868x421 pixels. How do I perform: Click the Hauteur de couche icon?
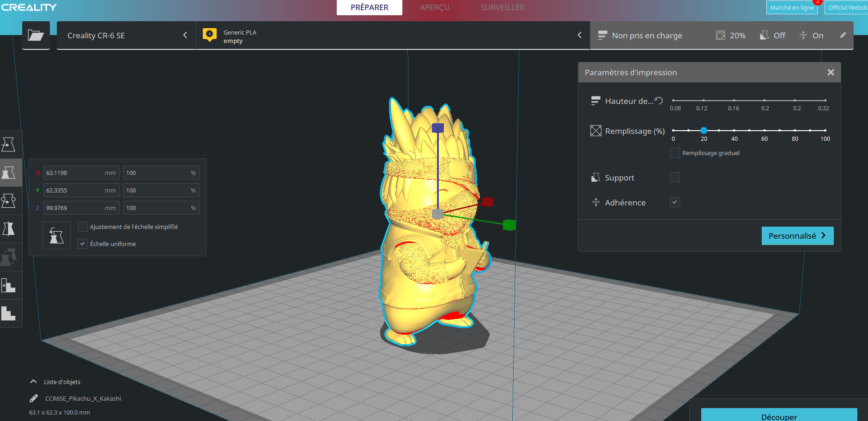(x=596, y=101)
